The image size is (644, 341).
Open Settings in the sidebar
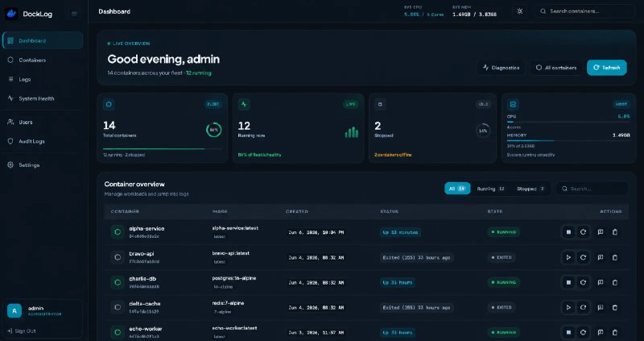43,165
